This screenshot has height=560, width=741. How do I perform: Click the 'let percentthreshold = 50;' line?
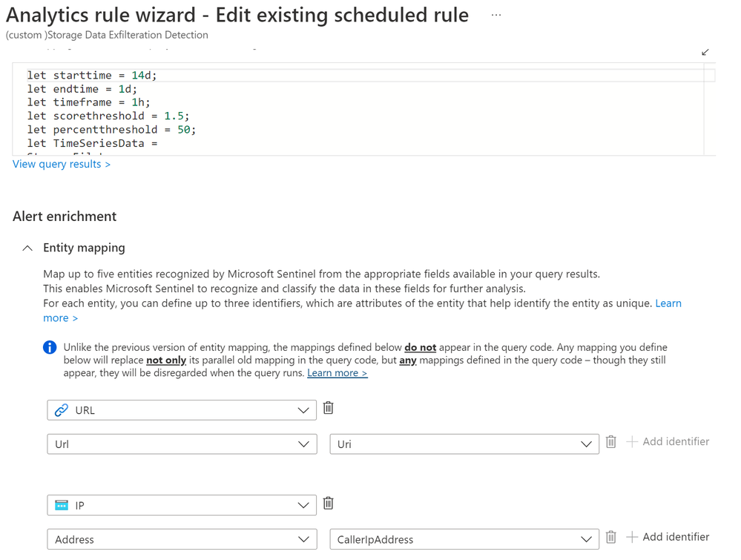pyautogui.click(x=111, y=130)
